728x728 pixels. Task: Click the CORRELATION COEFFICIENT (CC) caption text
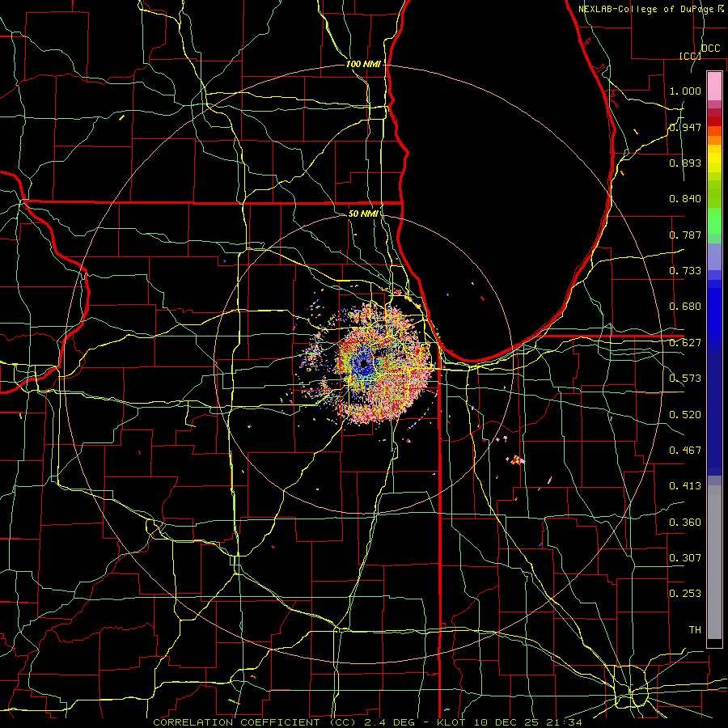[x=255, y=722]
